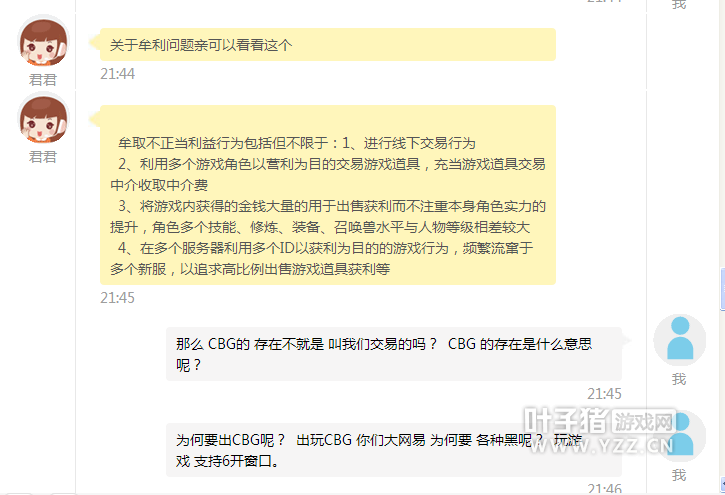Click the 21:46 timestamp at the bottom

click(604, 489)
